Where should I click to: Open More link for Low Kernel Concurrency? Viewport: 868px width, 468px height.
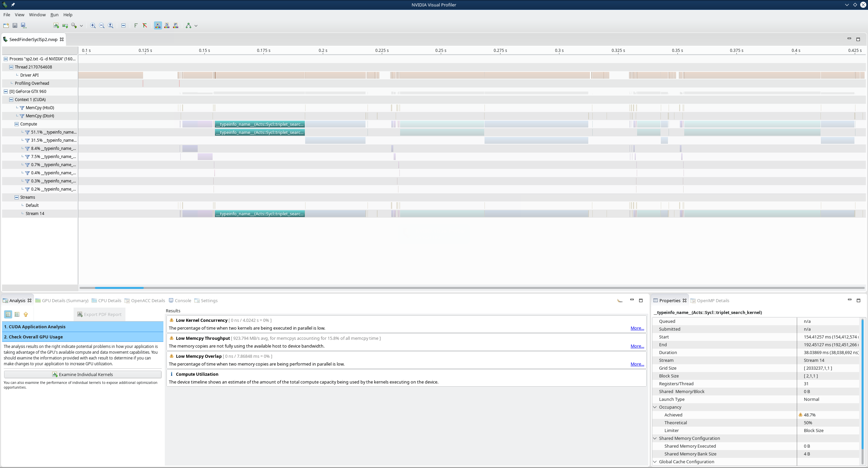click(637, 328)
